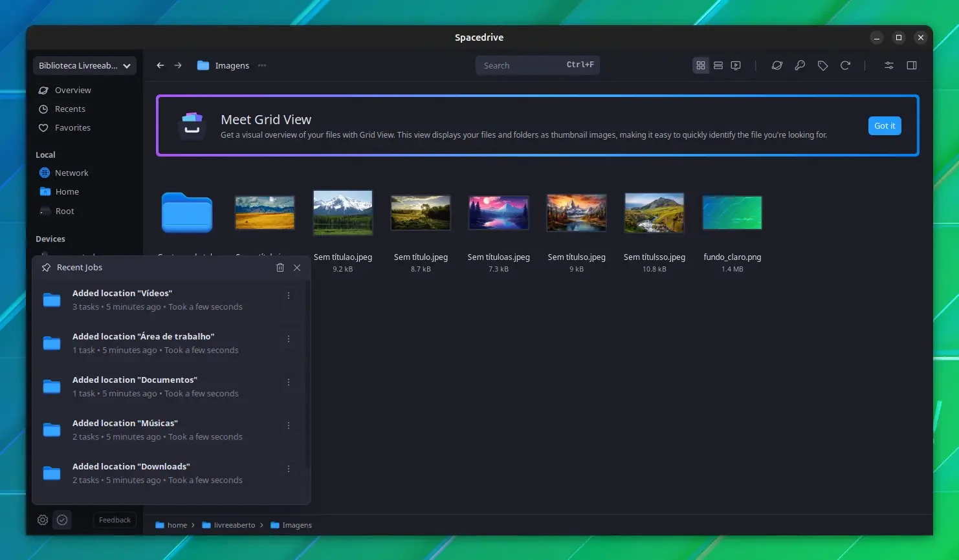Image resolution: width=959 pixels, height=560 pixels.
Task: Clear jobs using the trash icon
Action: tap(280, 267)
